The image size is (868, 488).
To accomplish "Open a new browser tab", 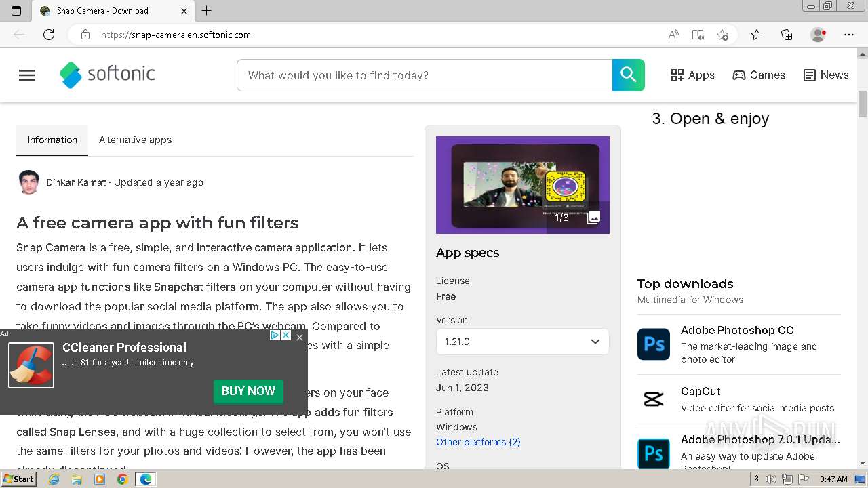I will 207,11.
